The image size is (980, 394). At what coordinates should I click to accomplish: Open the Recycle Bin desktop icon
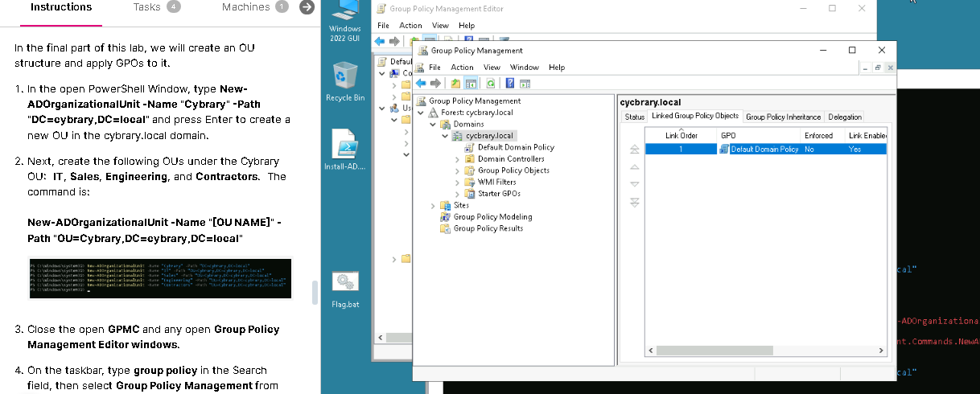point(345,82)
